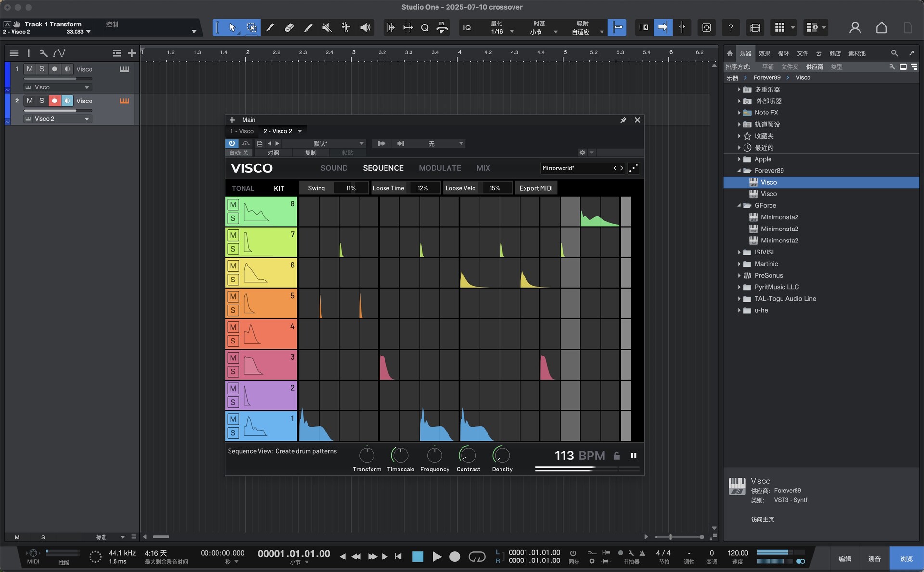Open browser 效果 tab
This screenshot has width=924, height=572.
(764, 53)
